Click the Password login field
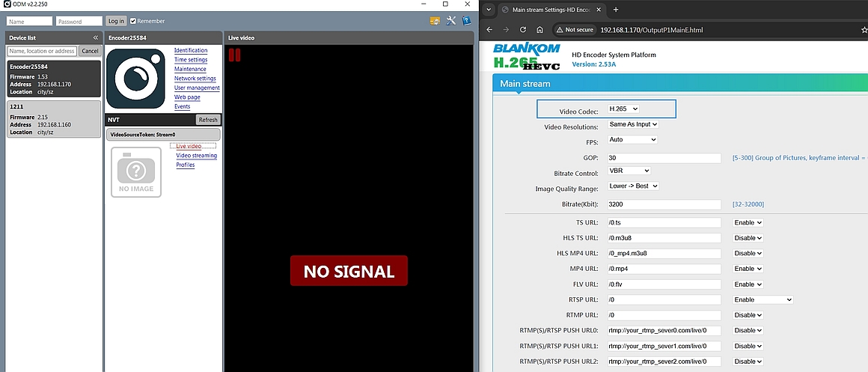The height and width of the screenshot is (372, 868). (79, 21)
